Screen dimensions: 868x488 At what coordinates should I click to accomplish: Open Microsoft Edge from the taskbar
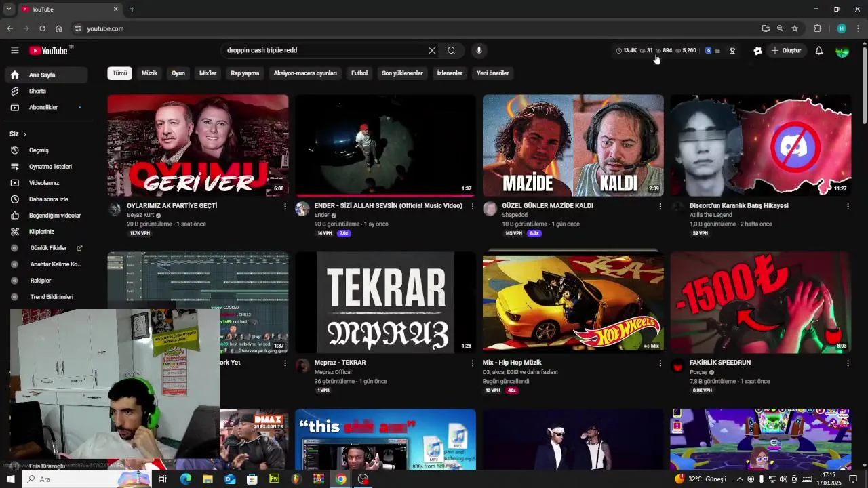pyautogui.click(x=185, y=479)
